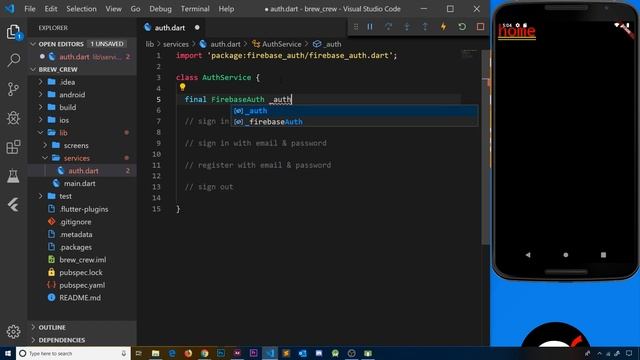Screen dimensions: 640x360
Task: Click the debug Step Out button
Action: pyautogui.click(x=425, y=27)
